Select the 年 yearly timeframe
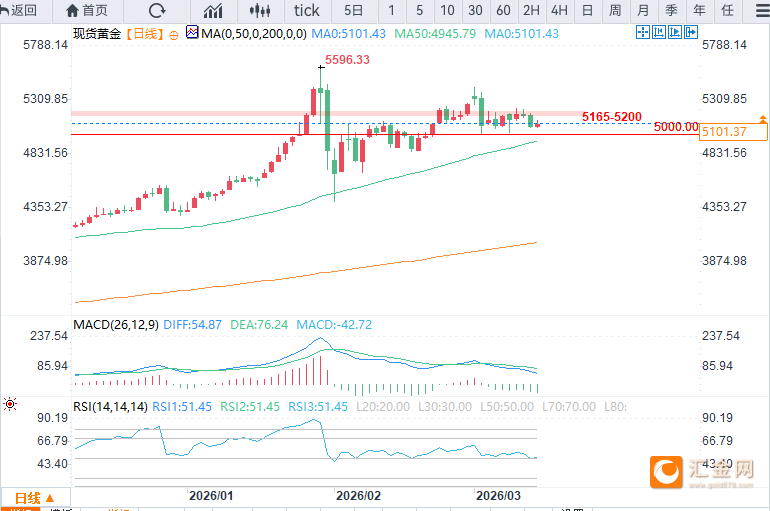This screenshot has width=770, height=511. [x=699, y=10]
